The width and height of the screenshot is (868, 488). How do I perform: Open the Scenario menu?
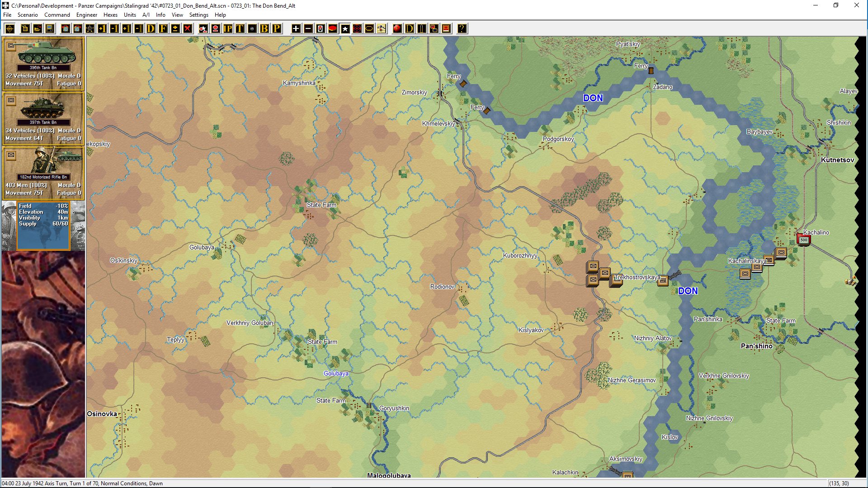(28, 15)
